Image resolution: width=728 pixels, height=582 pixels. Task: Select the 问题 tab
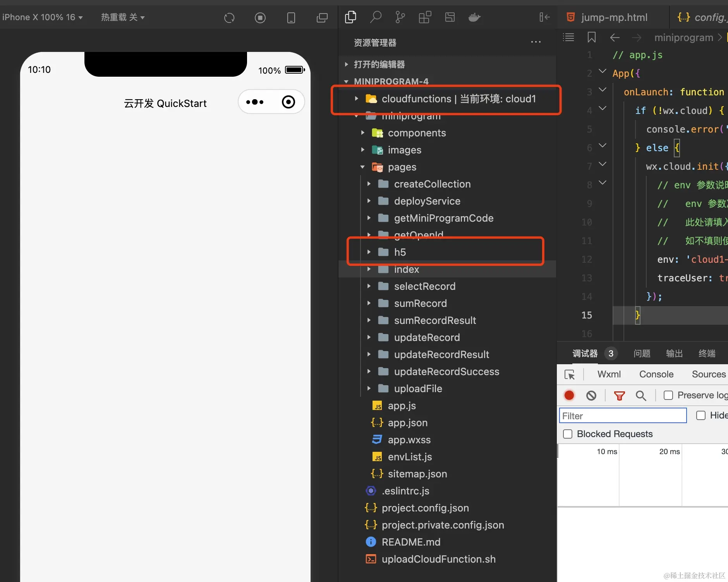[642, 353]
